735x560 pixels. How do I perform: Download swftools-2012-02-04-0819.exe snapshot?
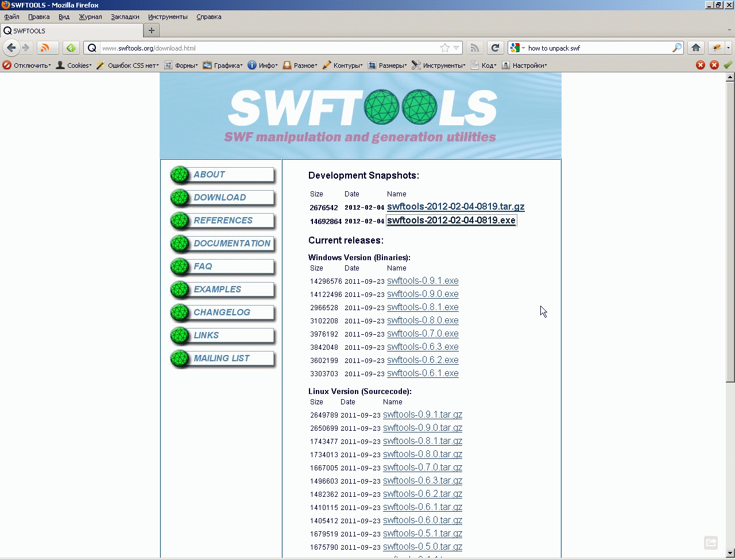click(451, 221)
